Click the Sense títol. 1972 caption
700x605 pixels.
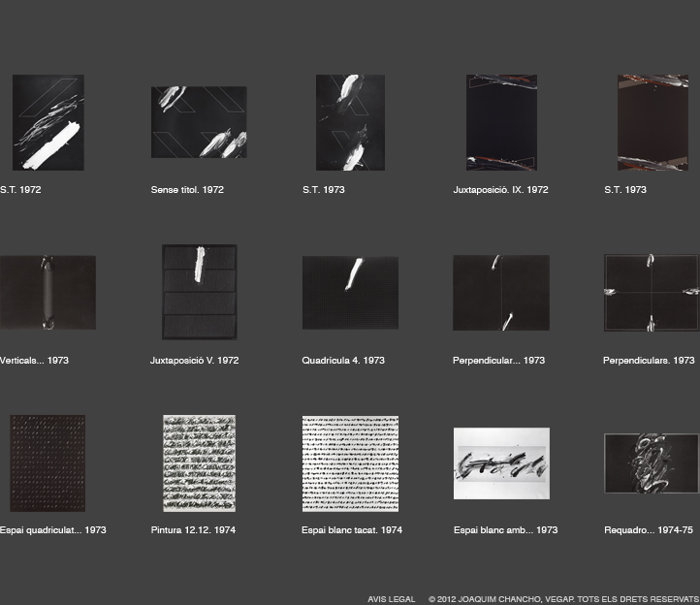pos(187,190)
